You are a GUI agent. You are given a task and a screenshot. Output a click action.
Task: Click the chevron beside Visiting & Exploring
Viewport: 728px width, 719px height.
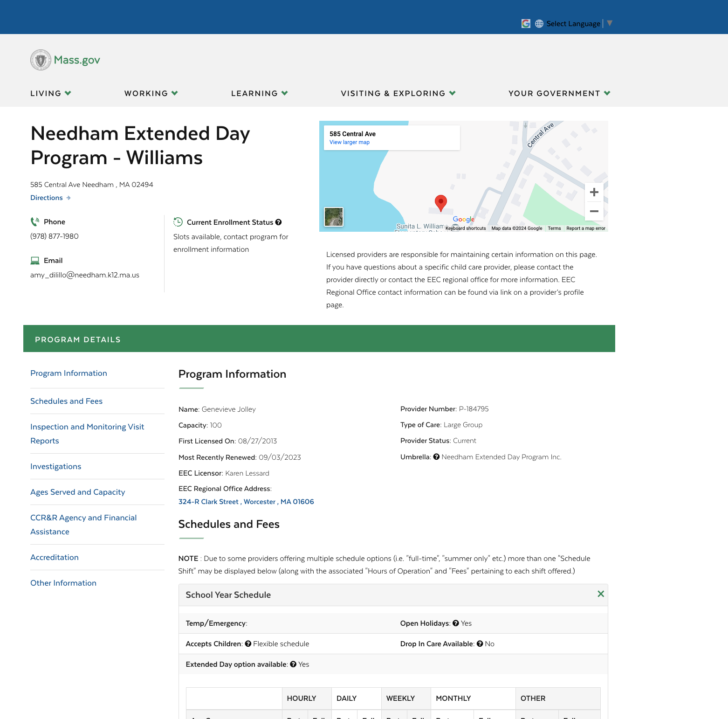453,93
